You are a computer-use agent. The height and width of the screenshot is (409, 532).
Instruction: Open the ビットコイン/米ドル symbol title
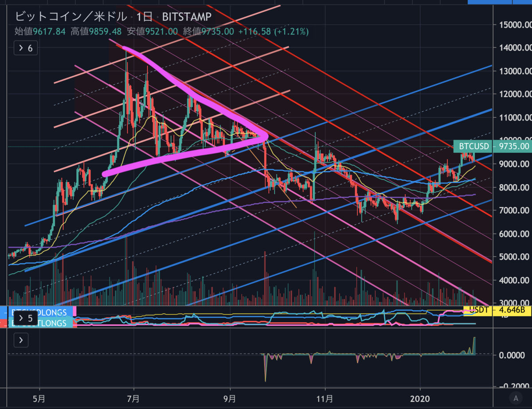[x=71, y=17]
